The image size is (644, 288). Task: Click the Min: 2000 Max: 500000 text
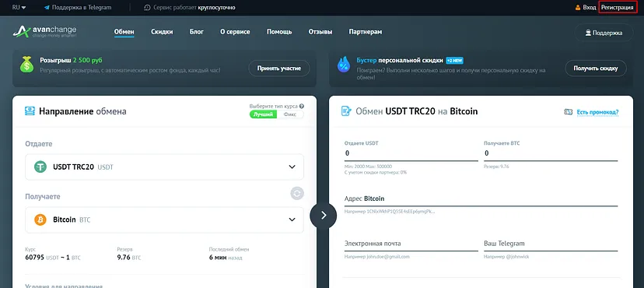368,167
